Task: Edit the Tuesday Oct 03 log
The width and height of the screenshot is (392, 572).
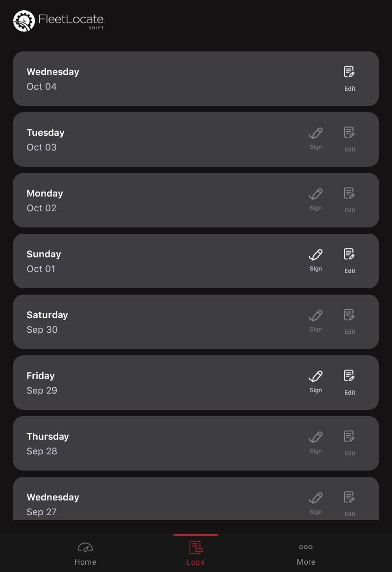Action: pos(349,139)
